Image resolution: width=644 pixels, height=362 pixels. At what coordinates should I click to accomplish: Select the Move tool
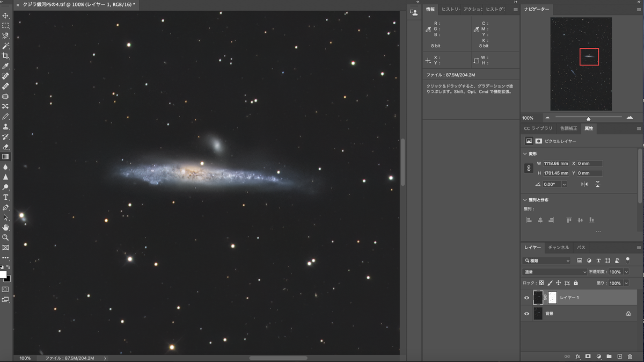(5, 16)
